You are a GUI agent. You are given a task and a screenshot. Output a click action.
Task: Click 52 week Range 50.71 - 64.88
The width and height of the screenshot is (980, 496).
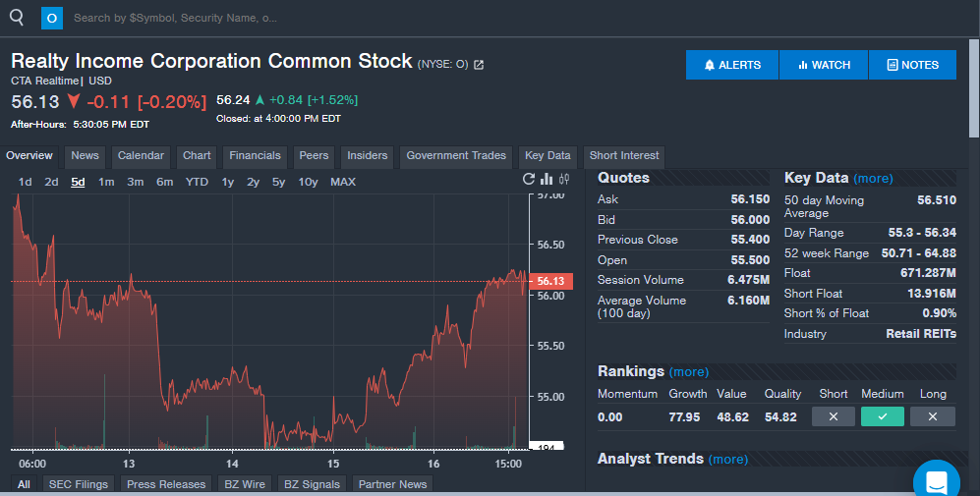click(919, 253)
